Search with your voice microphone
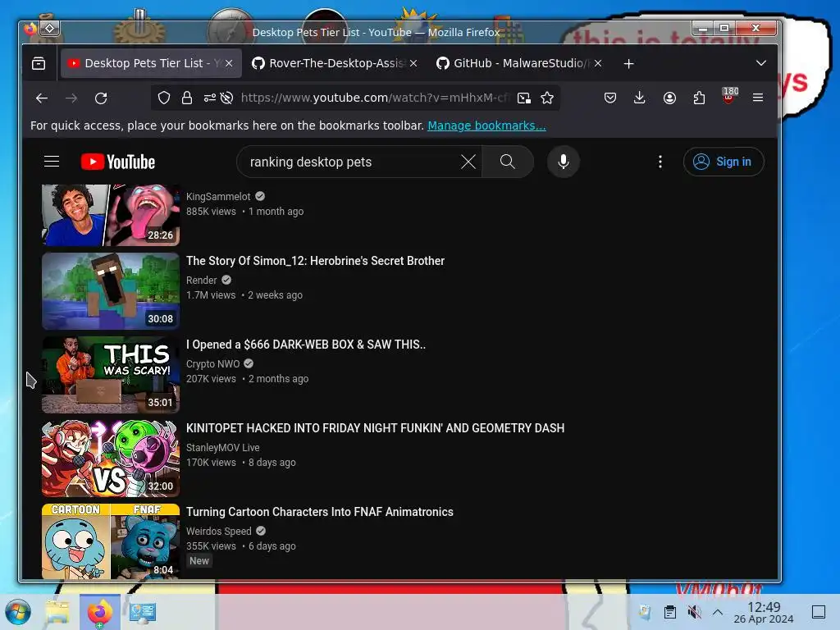The height and width of the screenshot is (630, 840). (564, 162)
